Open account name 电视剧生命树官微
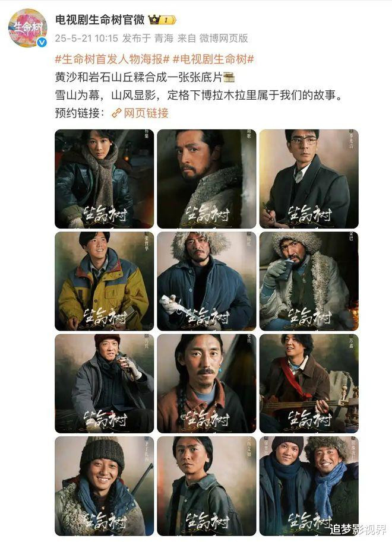This screenshot has height=542, width=392. coord(100,20)
